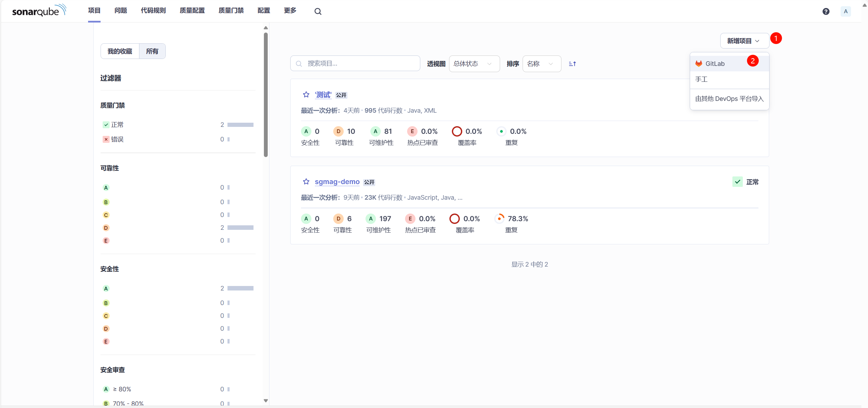Show 我的收藏 favorite projects
The width and height of the screenshot is (868, 408).
[120, 51]
